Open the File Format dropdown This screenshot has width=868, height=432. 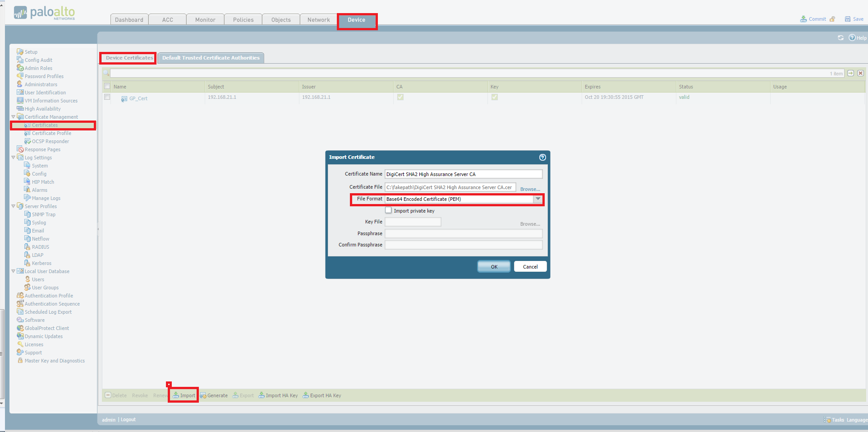click(x=537, y=199)
